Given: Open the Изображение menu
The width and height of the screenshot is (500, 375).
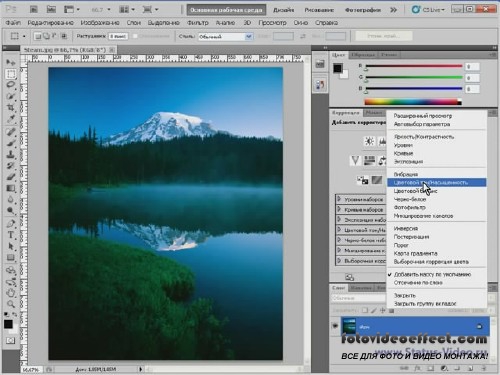Looking at the screenshot, I should pyautogui.click(x=100, y=23).
